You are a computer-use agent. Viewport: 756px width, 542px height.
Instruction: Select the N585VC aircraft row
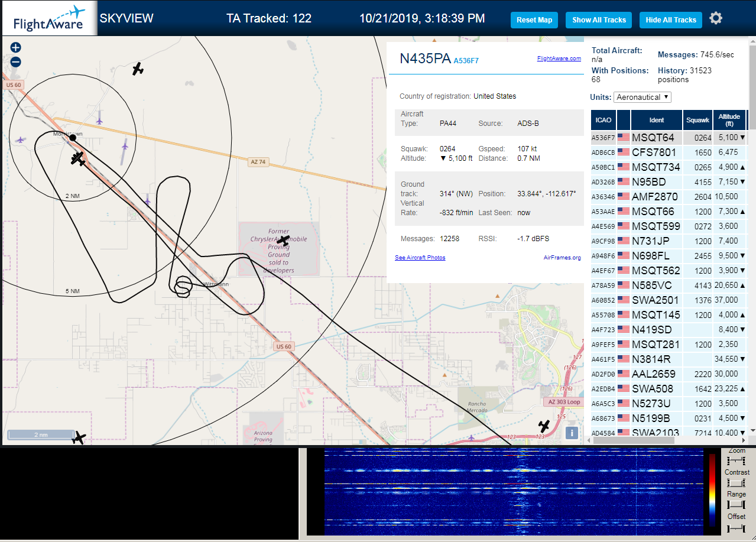tap(669, 285)
